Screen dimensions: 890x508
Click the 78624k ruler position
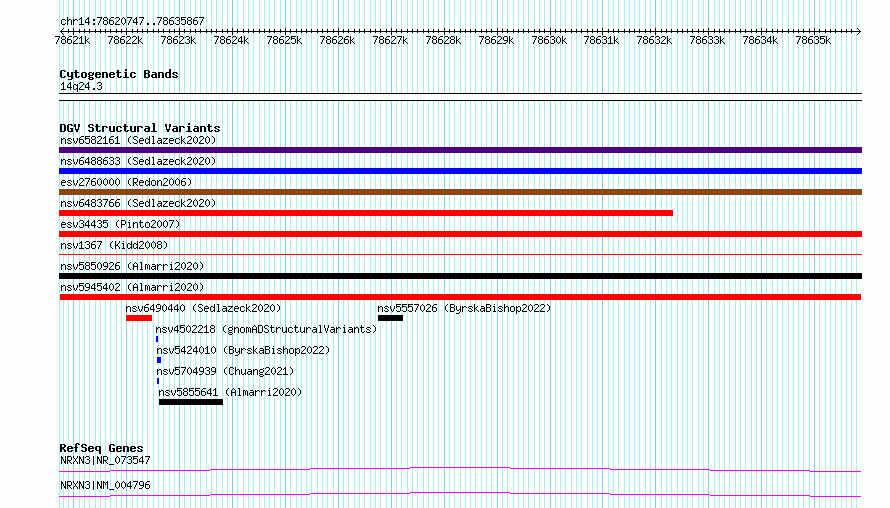point(231,40)
